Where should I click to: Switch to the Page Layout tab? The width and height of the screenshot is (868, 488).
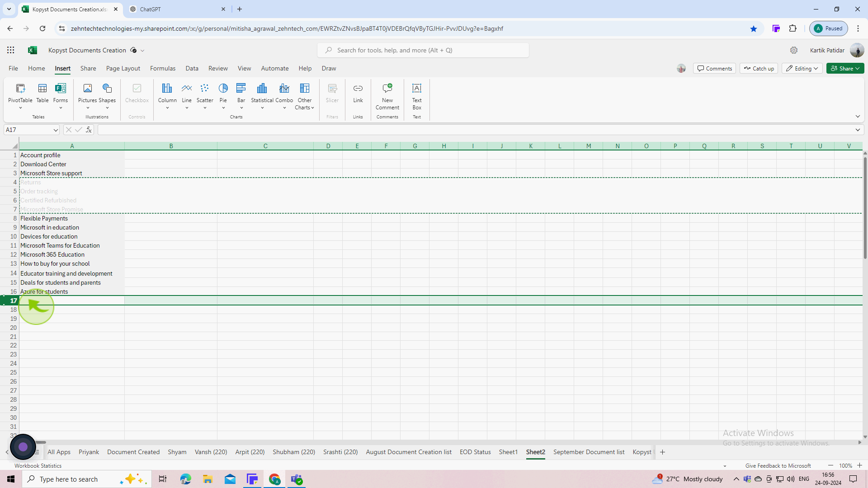coord(123,68)
